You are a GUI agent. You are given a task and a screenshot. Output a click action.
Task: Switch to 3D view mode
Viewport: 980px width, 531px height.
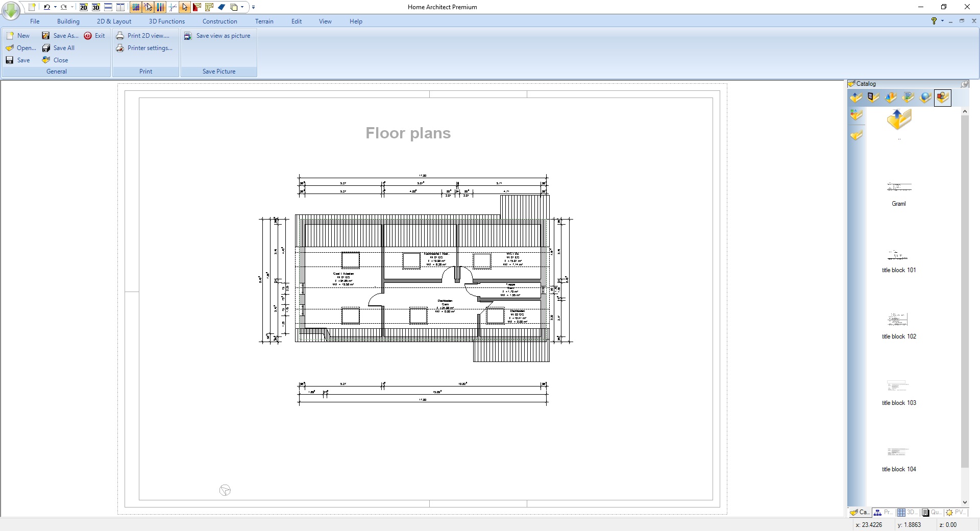click(x=96, y=7)
